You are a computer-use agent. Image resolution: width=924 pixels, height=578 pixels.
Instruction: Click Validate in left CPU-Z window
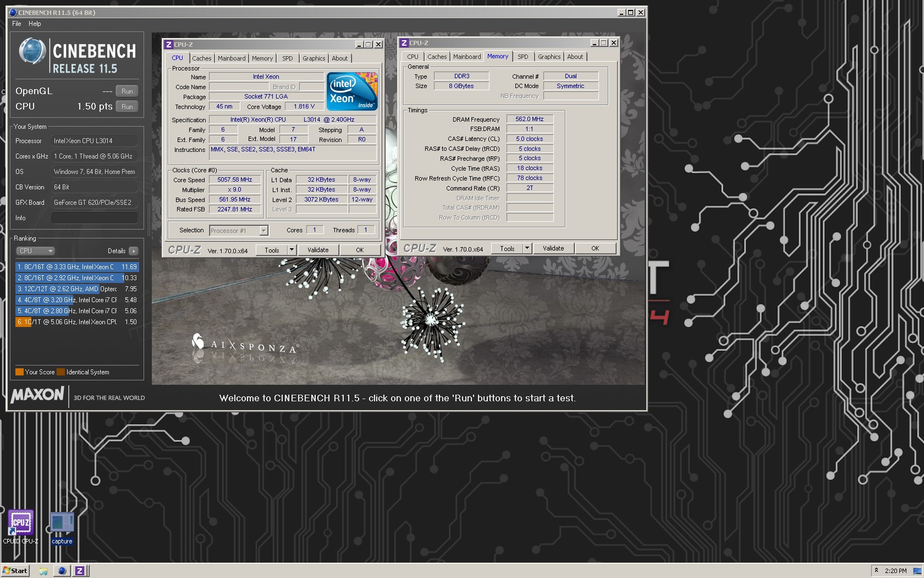[318, 250]
